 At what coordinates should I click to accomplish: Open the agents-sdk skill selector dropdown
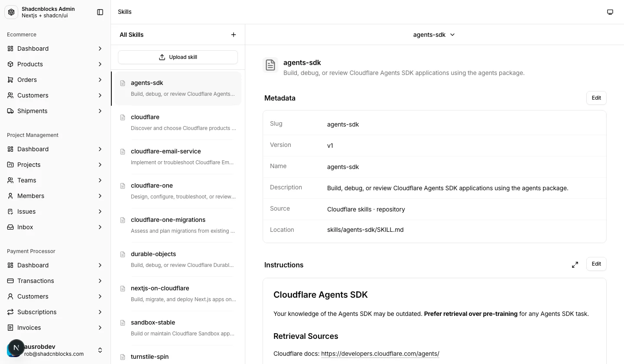[x=434, y=35]
